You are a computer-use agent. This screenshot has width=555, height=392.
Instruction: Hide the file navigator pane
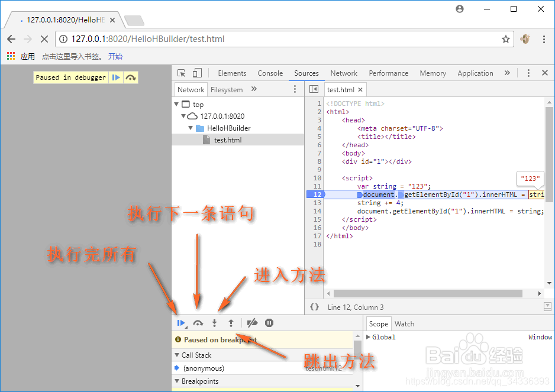click(314, 89)
